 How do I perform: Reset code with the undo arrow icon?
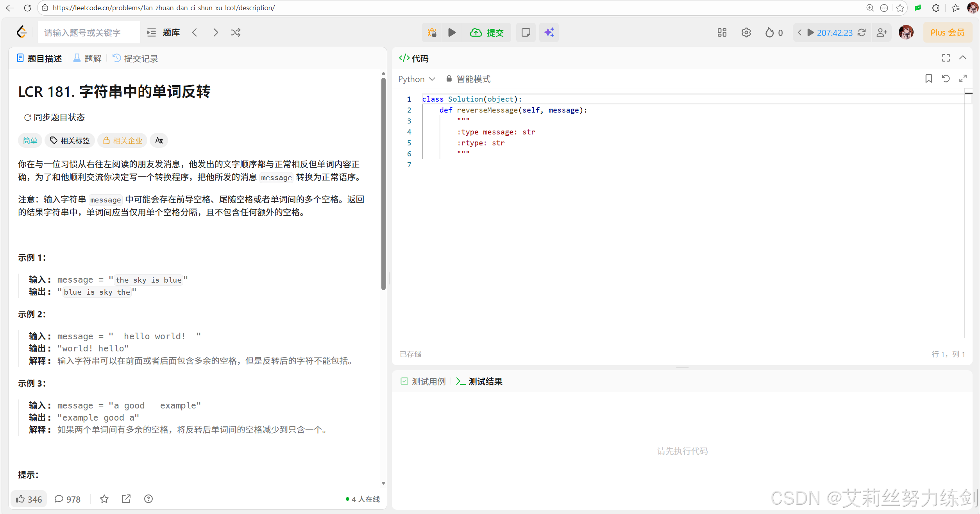pos(946,79)
